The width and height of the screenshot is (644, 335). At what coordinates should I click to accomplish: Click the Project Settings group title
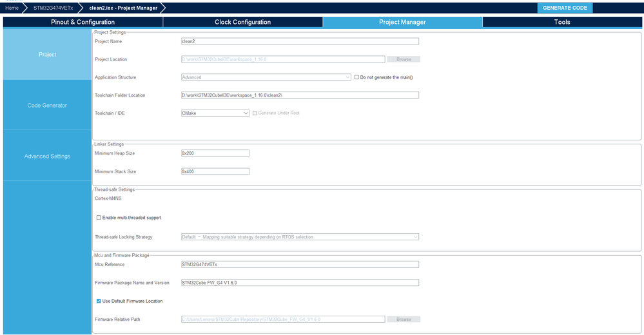[110, 32]
